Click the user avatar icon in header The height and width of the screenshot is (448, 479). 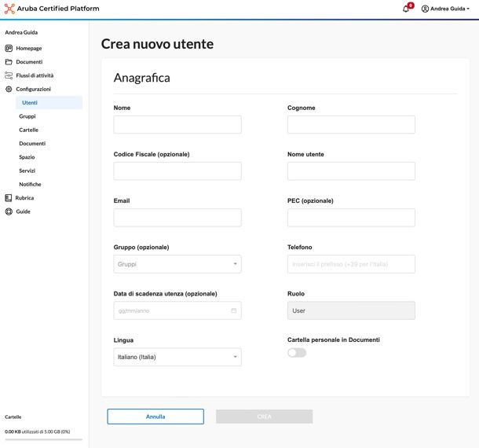coord(425,9)
